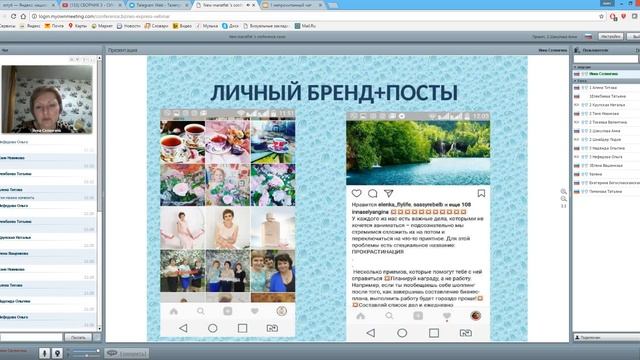Switch to the YouTube browser tab

[92, 5]
